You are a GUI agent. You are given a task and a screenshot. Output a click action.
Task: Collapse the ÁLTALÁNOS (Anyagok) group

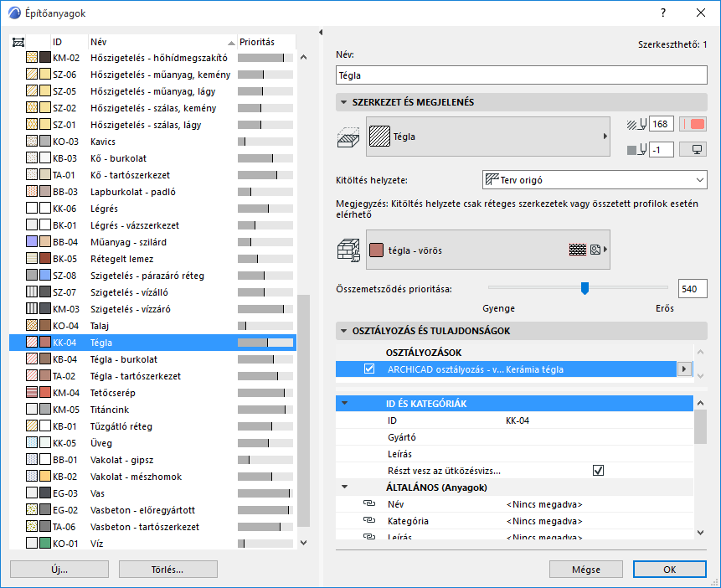click(344, 487)
